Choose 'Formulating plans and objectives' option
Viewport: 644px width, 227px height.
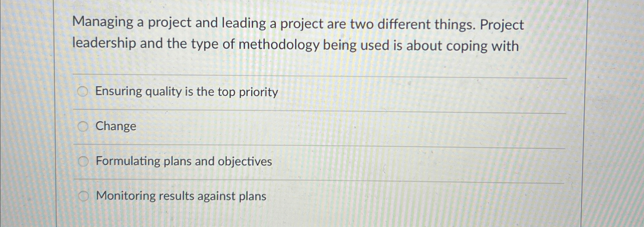(x=84, y=160)
